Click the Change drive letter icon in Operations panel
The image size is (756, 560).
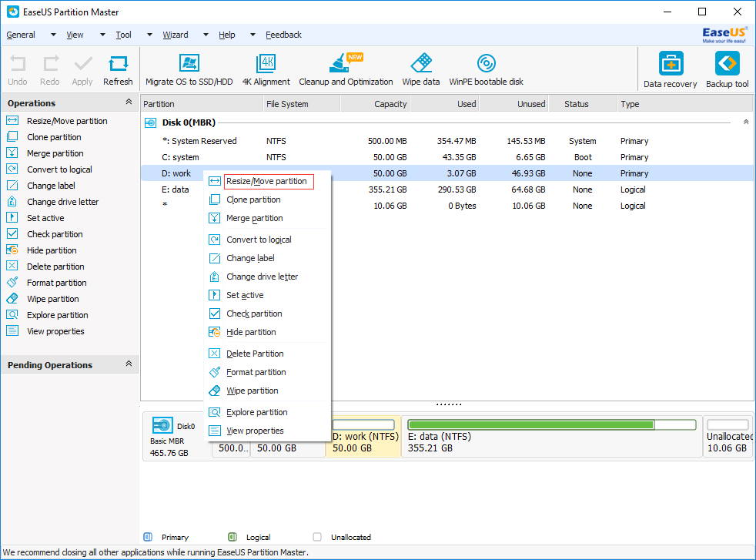(x=12, y=202)
